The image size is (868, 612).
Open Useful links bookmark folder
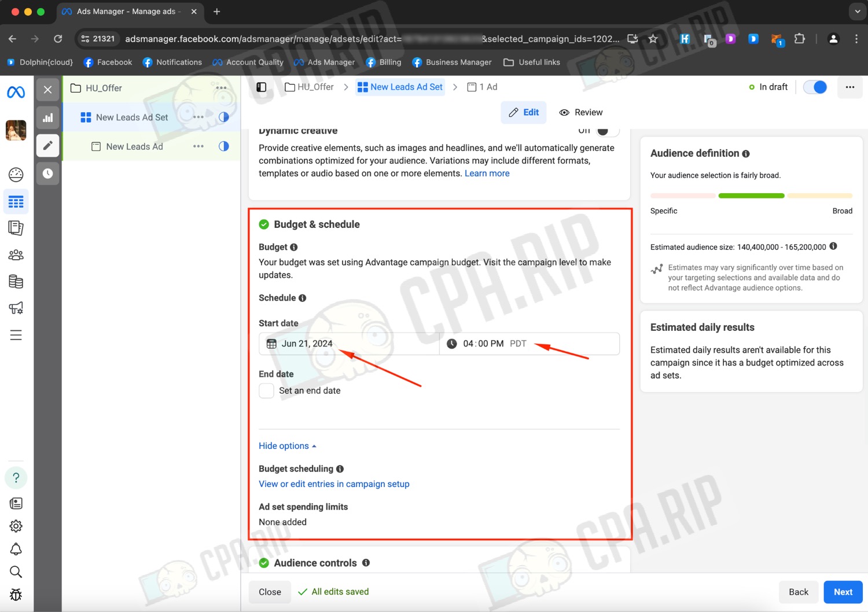pos(532,62)
